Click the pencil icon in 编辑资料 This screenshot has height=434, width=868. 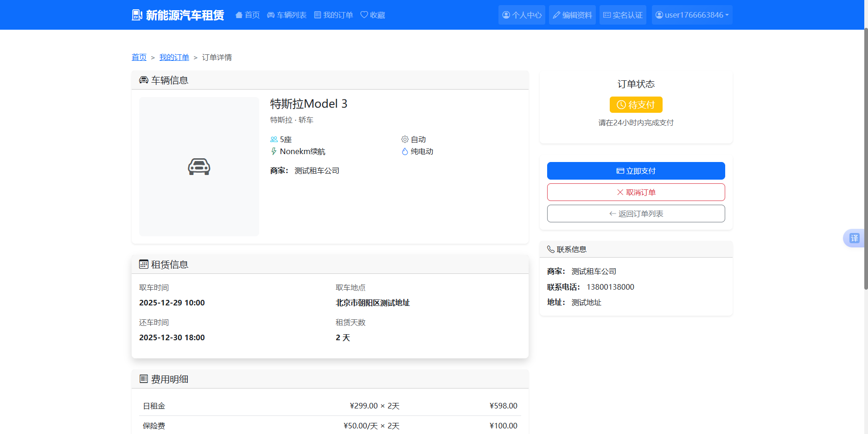556,15
